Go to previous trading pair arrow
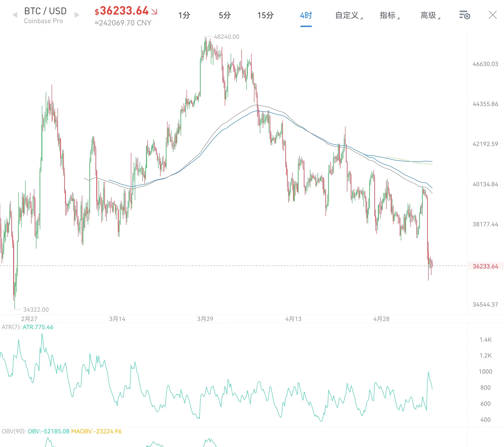Viewport: 504px width, 447px height. 15,15
